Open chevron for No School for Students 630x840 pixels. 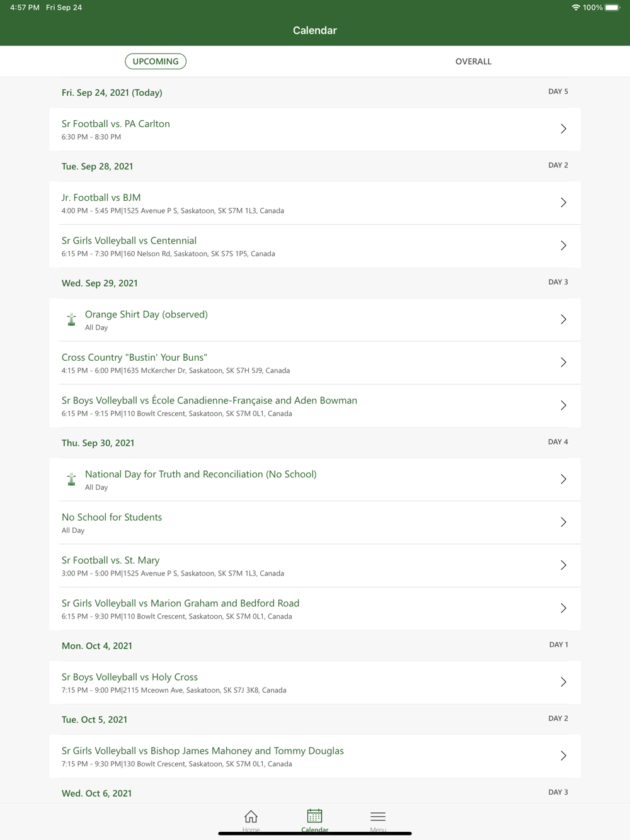point(563,523)
